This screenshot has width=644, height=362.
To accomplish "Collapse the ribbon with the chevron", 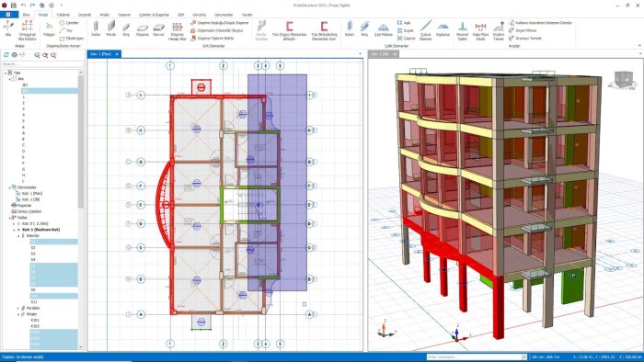I will pyautogui.click(x=639, y=46).
